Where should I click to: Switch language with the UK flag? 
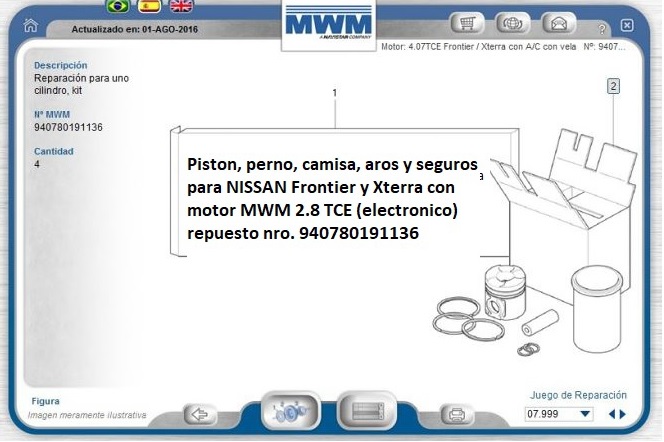coord(181,6)
